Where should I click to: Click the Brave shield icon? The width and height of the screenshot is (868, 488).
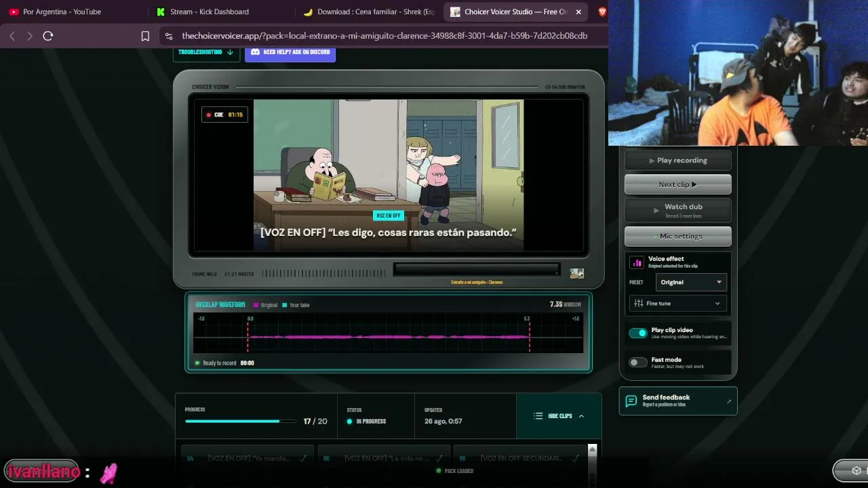tap(601, 12)
